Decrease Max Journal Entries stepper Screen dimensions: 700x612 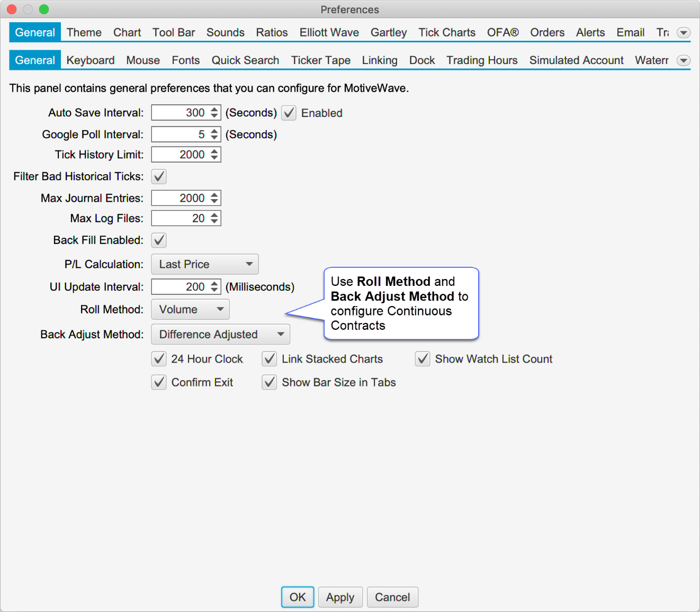point(214,201)
